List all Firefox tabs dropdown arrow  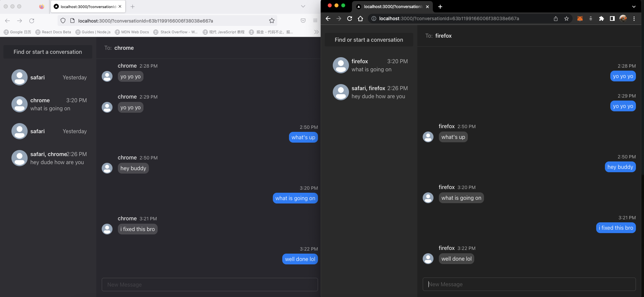coord(303,6)
